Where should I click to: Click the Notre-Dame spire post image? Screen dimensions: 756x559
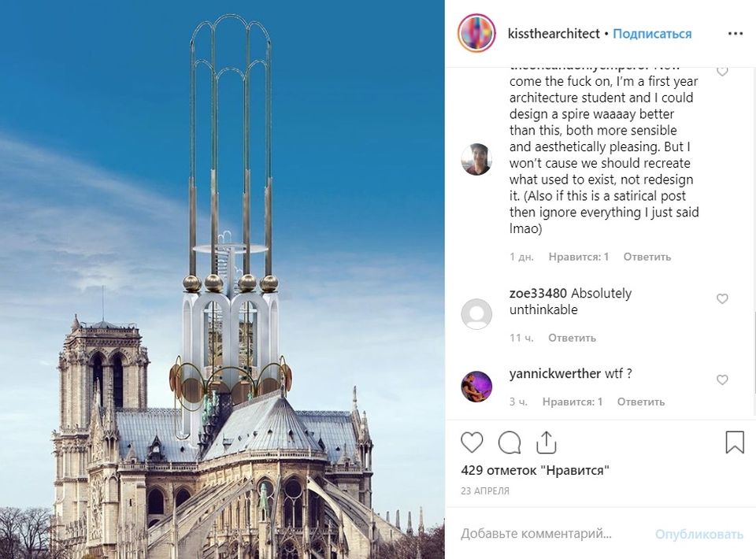(x=222, y=279)
